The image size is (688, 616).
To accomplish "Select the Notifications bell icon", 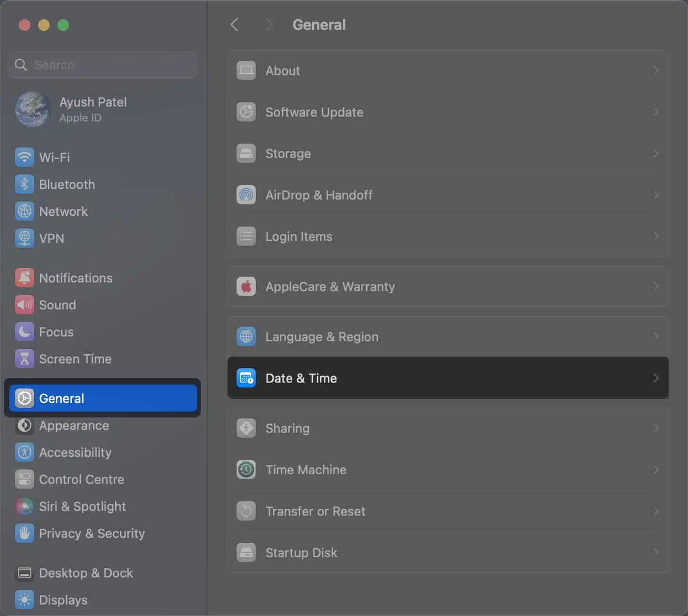I will pyautogui.click(x=24, y=278).
